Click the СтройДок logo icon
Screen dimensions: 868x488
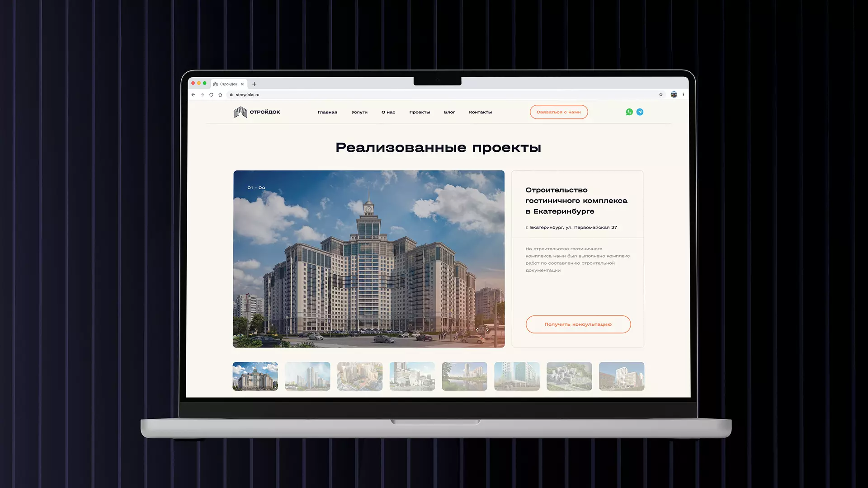click(x=241, y=112)
